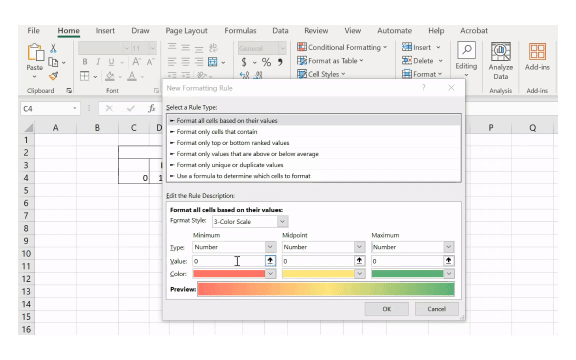Open the Insert cells dropdown
The width and height of the screenshot is (576, 360).
tap(438, 47)
